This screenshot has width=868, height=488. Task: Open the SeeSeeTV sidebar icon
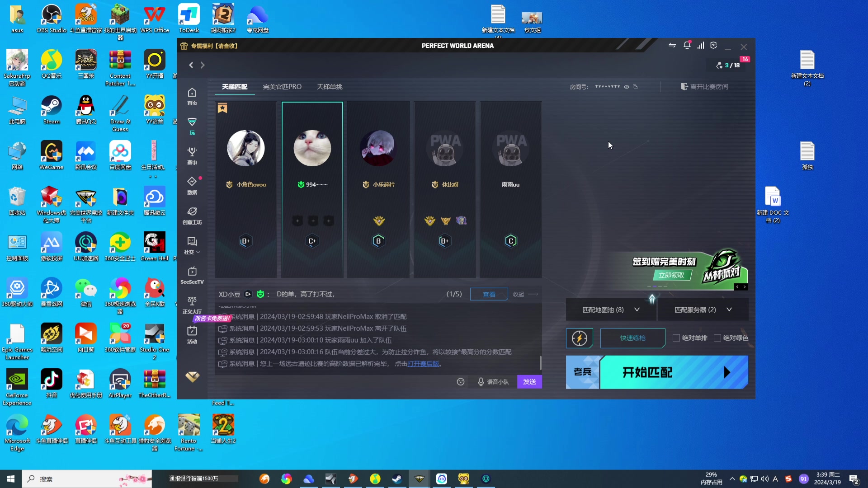(x=192, y=275)
